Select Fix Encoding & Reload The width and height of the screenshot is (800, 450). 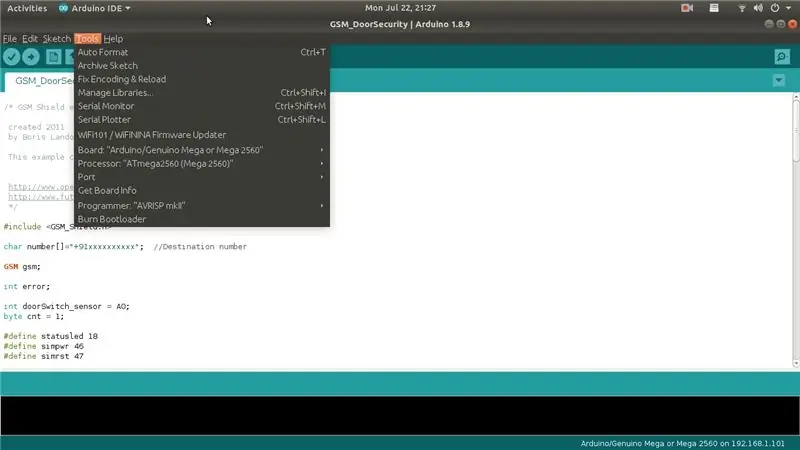pyautogui.click(x=202, y=79)
